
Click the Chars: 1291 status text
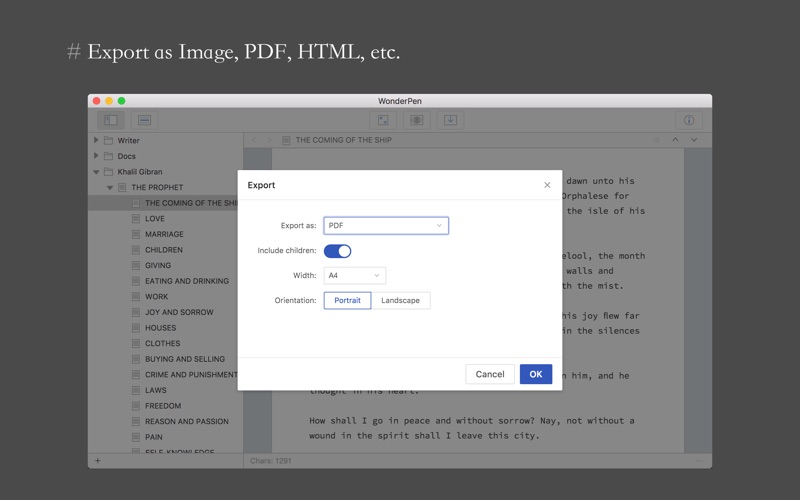(270, 461)
